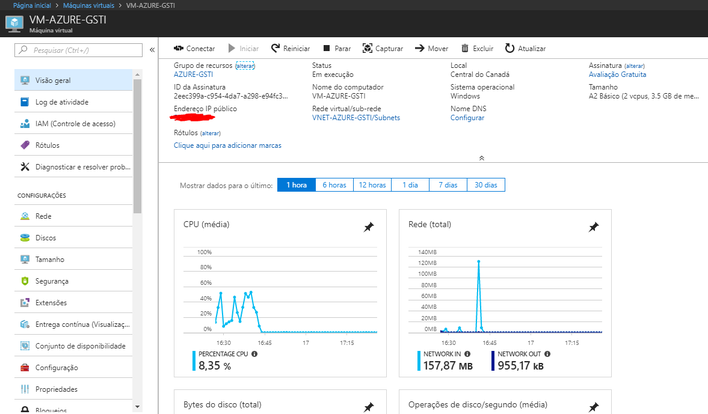708x414 pixels.
Task: Click the disabled Iniciar play icon
Action: pos(232,48)
